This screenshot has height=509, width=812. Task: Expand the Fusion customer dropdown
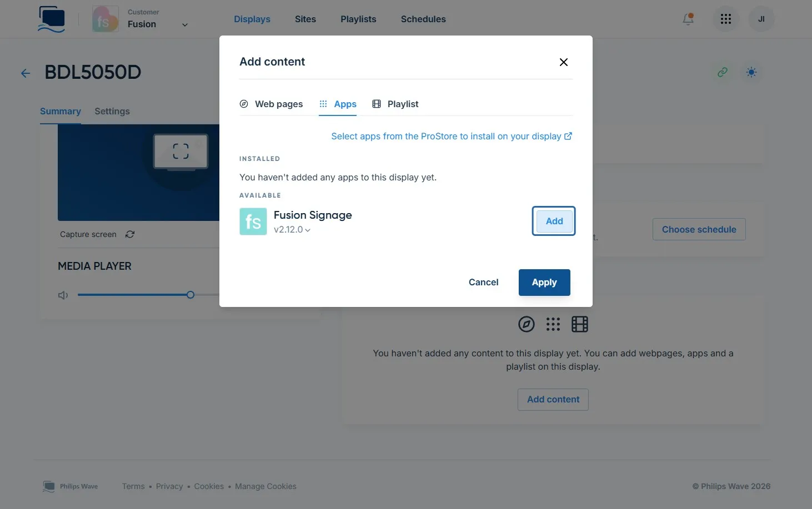(x=185, y=24)
